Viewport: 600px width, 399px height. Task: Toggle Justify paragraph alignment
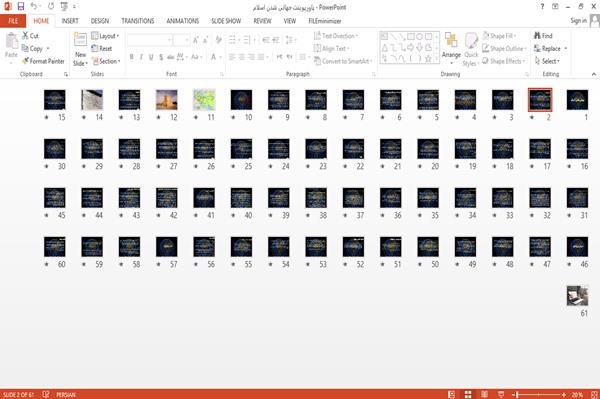pos(261,57)
